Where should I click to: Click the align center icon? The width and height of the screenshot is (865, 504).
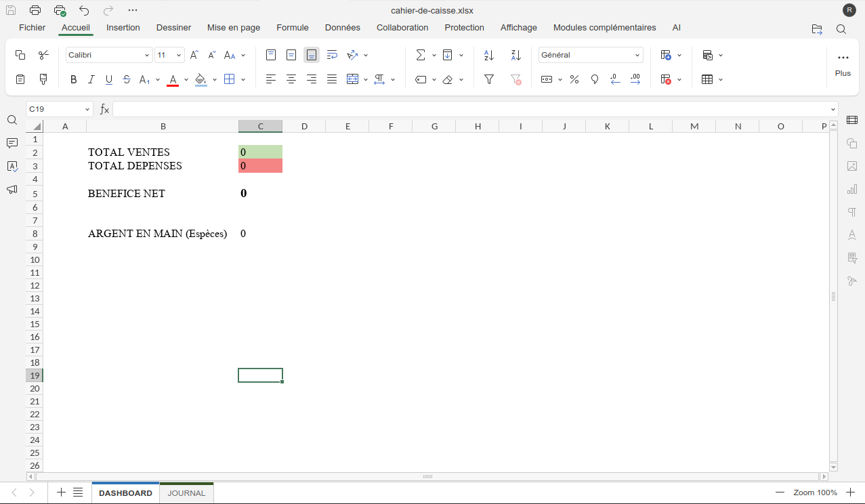[291, 79]
